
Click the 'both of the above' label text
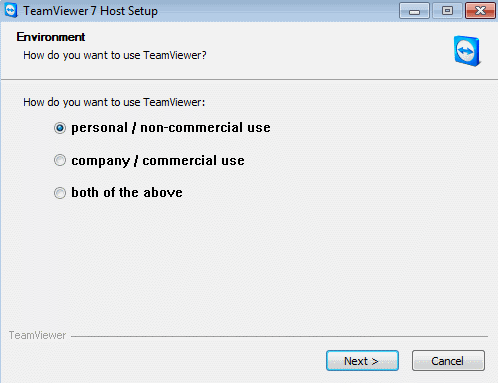click(127, 192)
